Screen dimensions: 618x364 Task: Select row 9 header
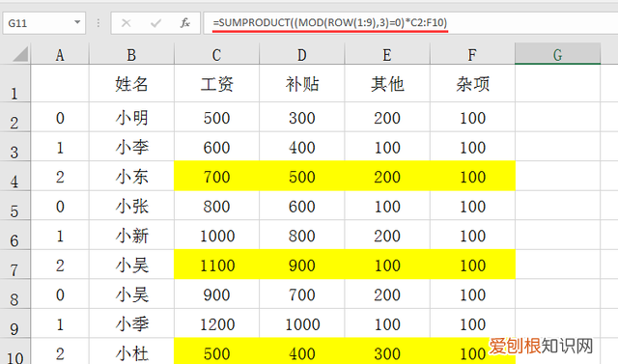click(x=15, y=323)
